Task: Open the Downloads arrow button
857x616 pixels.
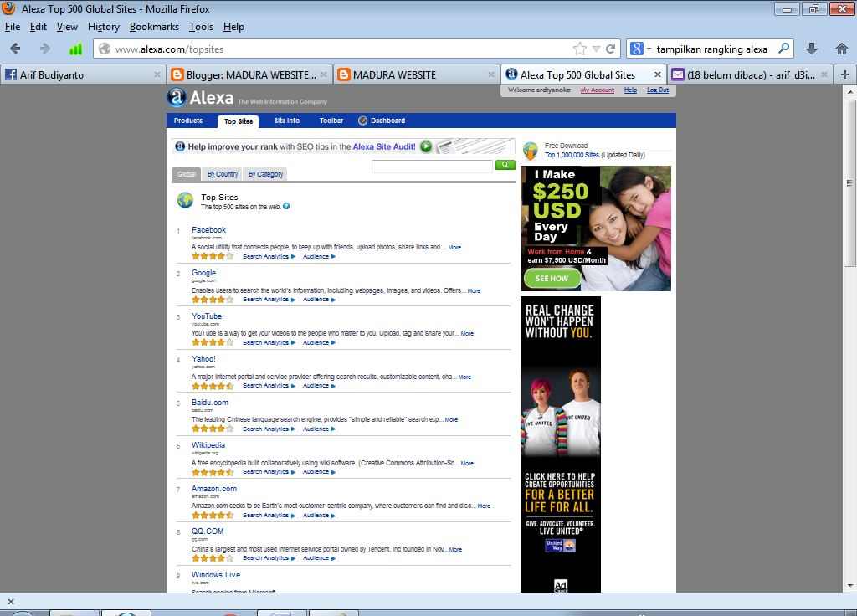Action: [x=812, y=49]
